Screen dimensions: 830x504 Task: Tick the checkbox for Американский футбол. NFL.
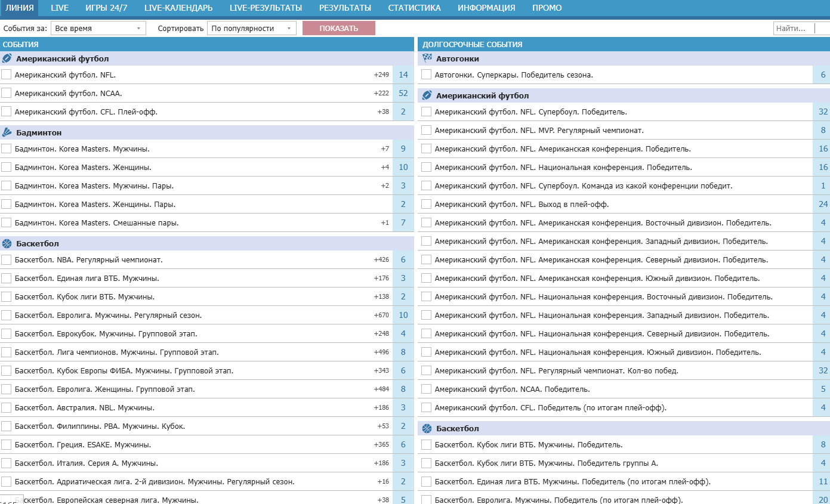(7, 75)
